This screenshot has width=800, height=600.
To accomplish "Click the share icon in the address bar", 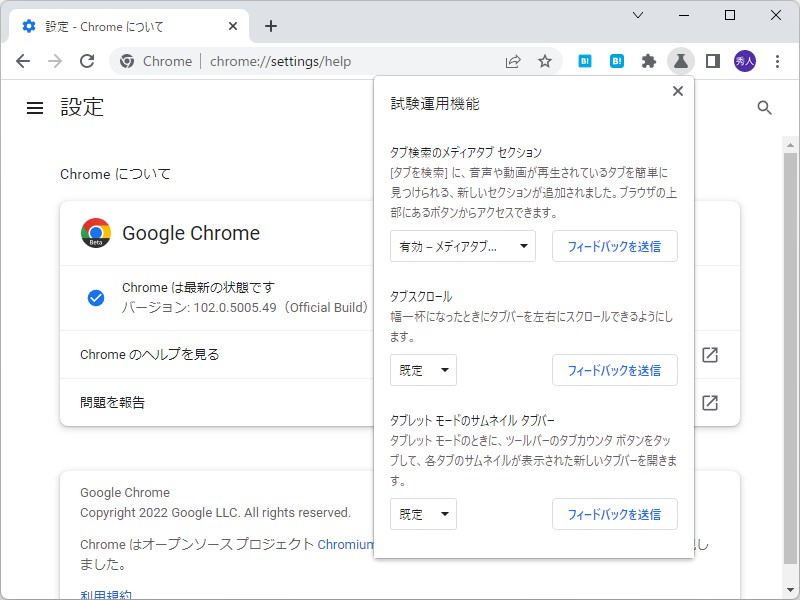I will [513, 61].
